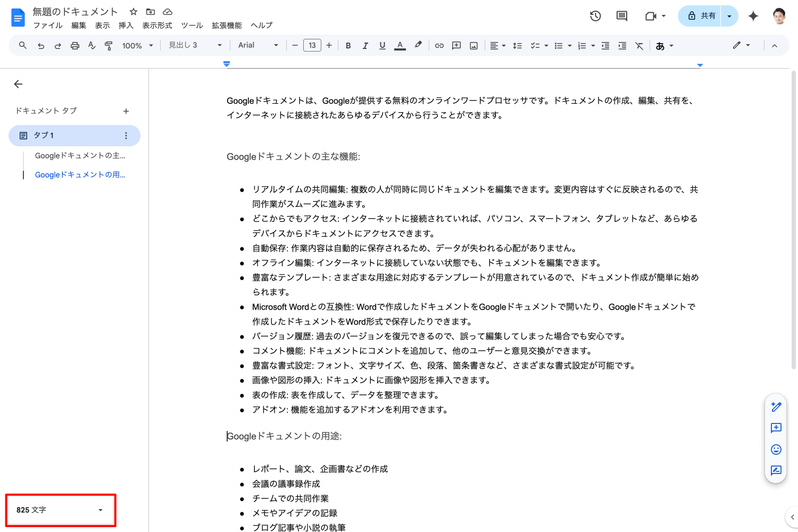Open the 表示 menu

click(x=102, y=26)
